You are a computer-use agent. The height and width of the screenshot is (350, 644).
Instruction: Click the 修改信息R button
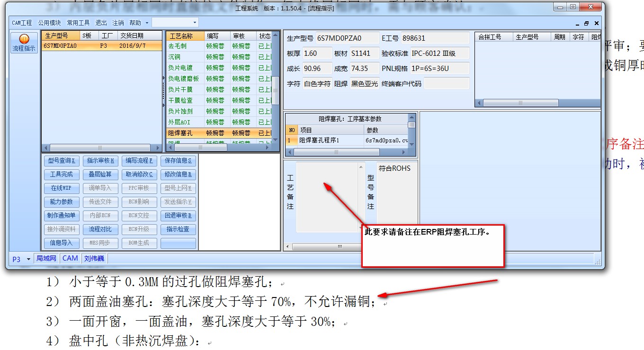(x=178, y=175)
